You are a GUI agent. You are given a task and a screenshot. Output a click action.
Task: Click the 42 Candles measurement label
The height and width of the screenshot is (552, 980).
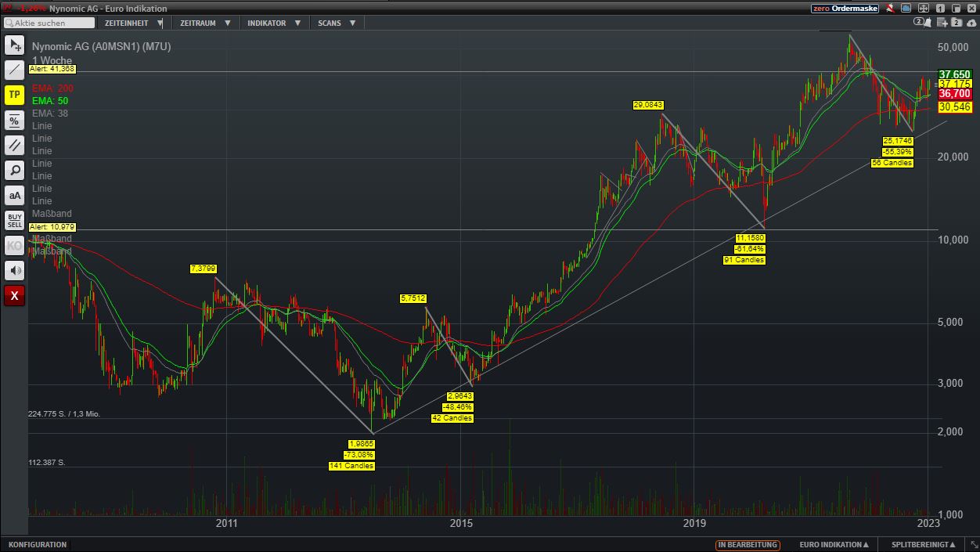(452, 418)
